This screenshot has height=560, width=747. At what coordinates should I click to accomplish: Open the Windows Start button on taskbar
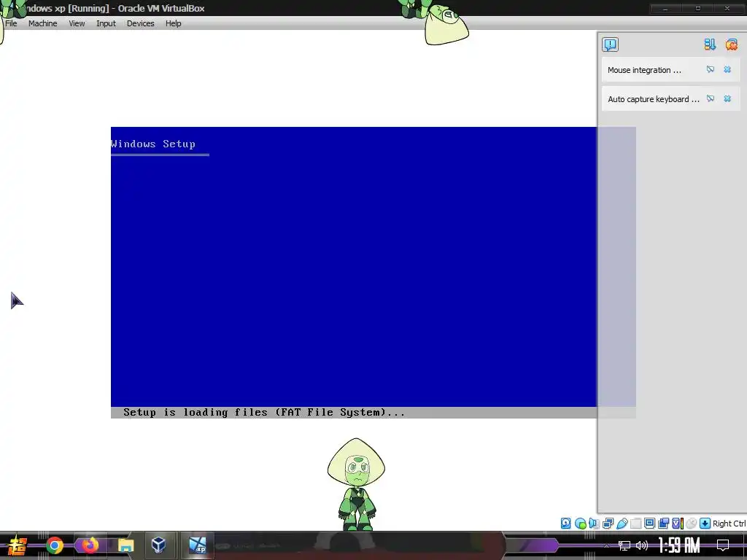pos(17,545)
